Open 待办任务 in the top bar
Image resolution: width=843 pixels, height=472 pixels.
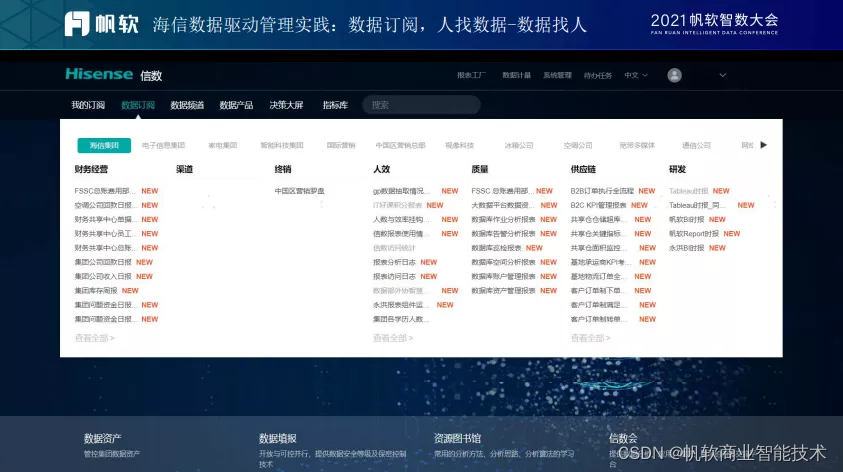coord(598,75)
